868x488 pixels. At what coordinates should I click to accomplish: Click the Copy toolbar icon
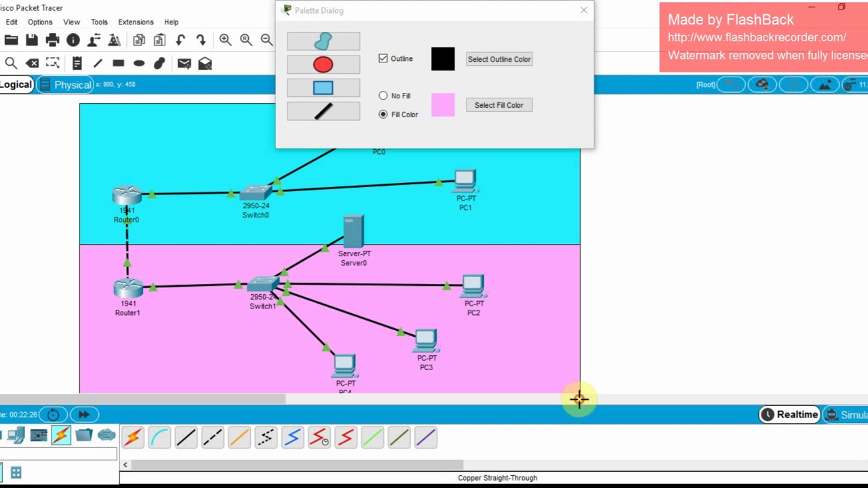pyautogui.click(x=138, y=40)
